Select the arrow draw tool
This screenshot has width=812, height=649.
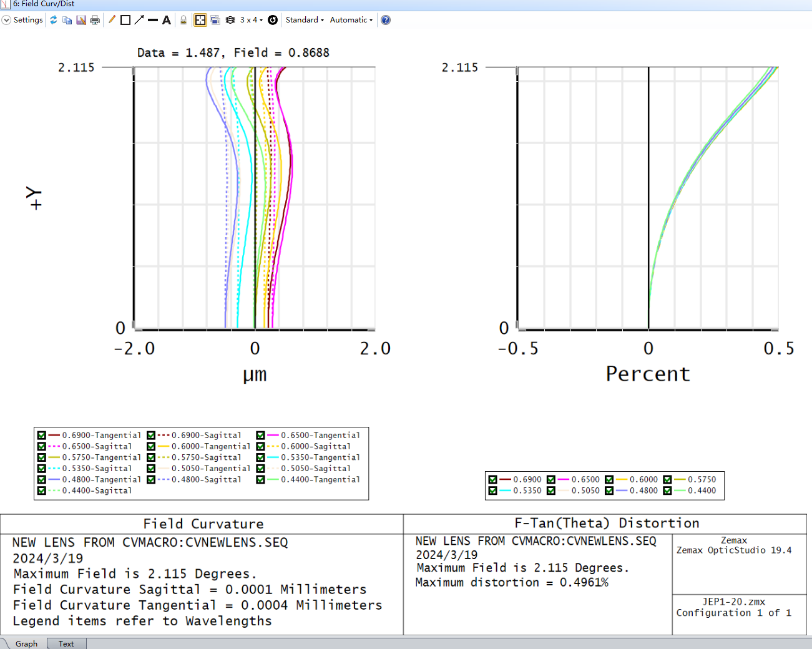pos(139,20)
